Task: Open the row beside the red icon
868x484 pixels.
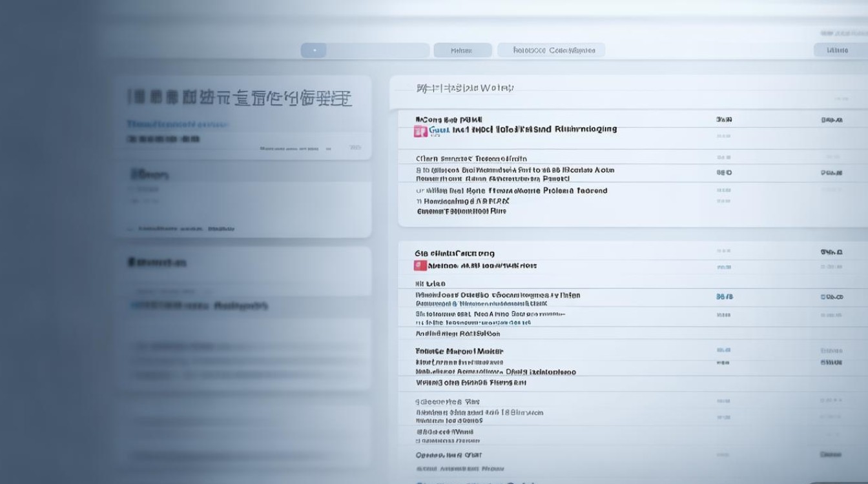Action: click(484, 265)
